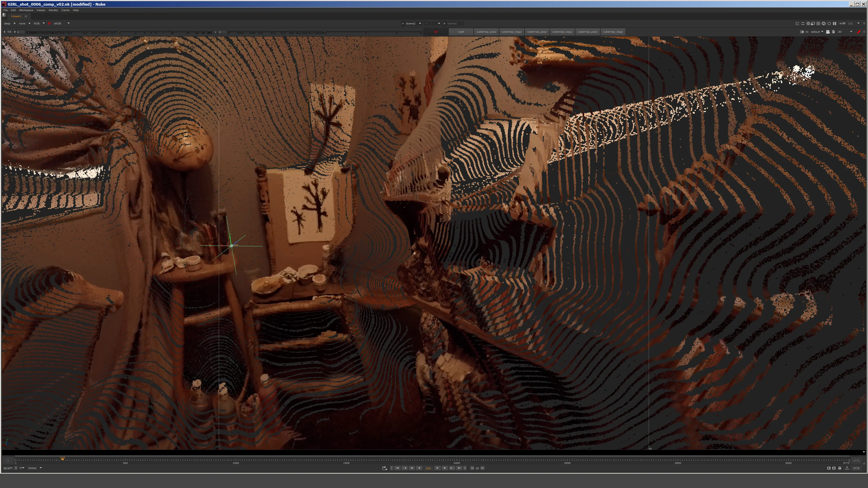The width and height of the screenshot is (868, 488).
Task: Open the File menu
Action: [x=5, y=10]
